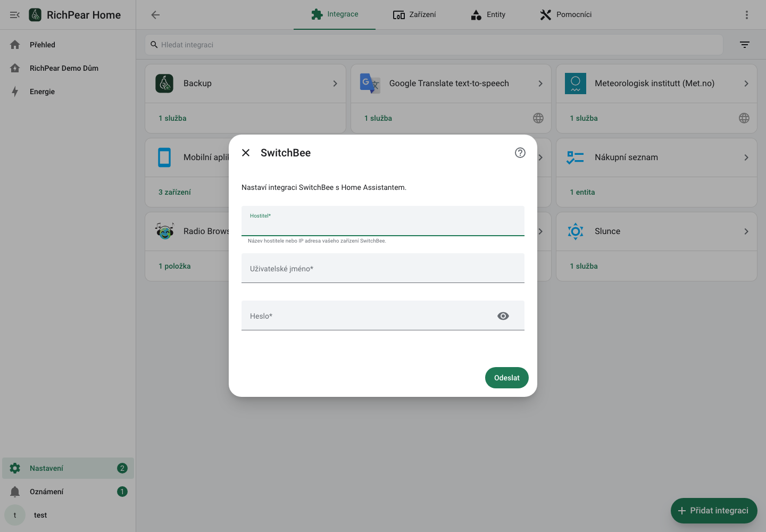The height and width of the screenshot is (532, 766).
Task: Switch to the Pomocníci tab
Action: pyautogui.click(x=565, y=14)
